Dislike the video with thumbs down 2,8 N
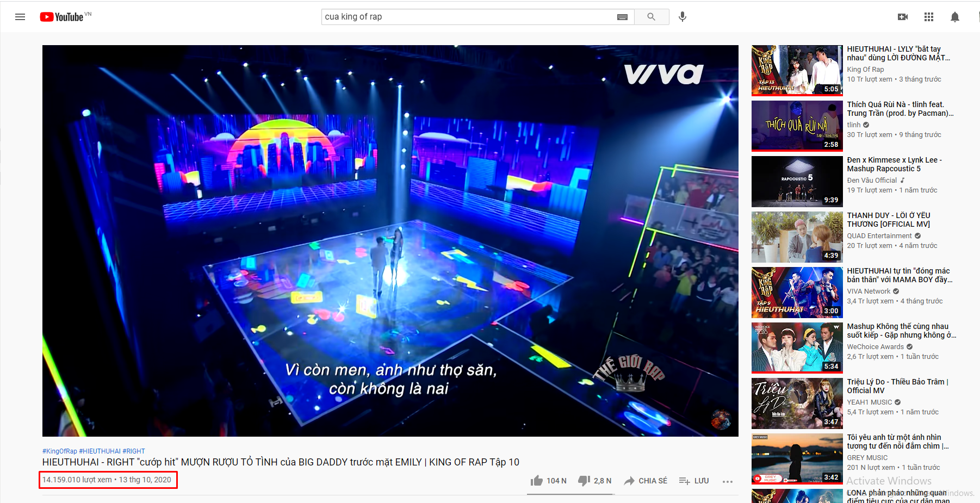Screen dimensions: 980x503 [x=595, y=481]
